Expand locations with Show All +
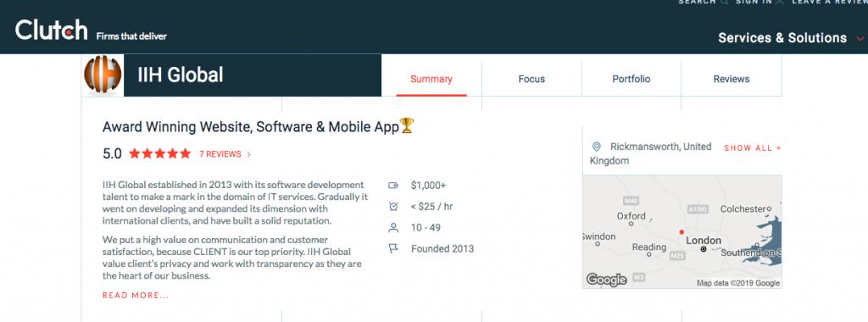Screen dimensions: 868x322 pos(753,147)
